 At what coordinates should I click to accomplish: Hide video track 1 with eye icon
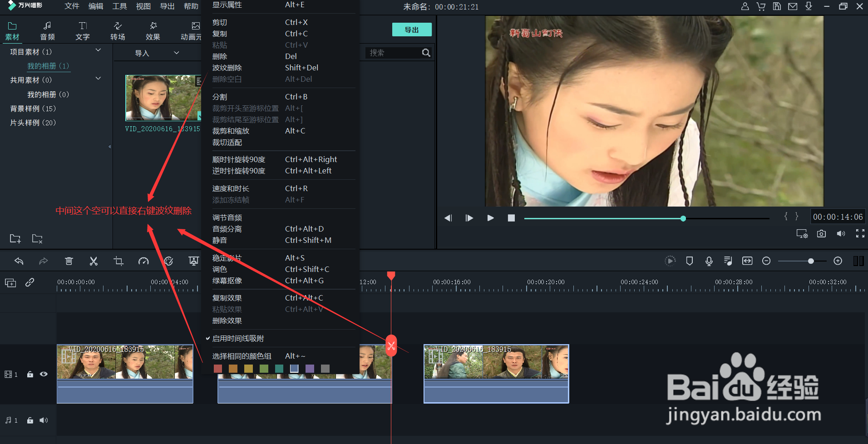pos(44,374)
